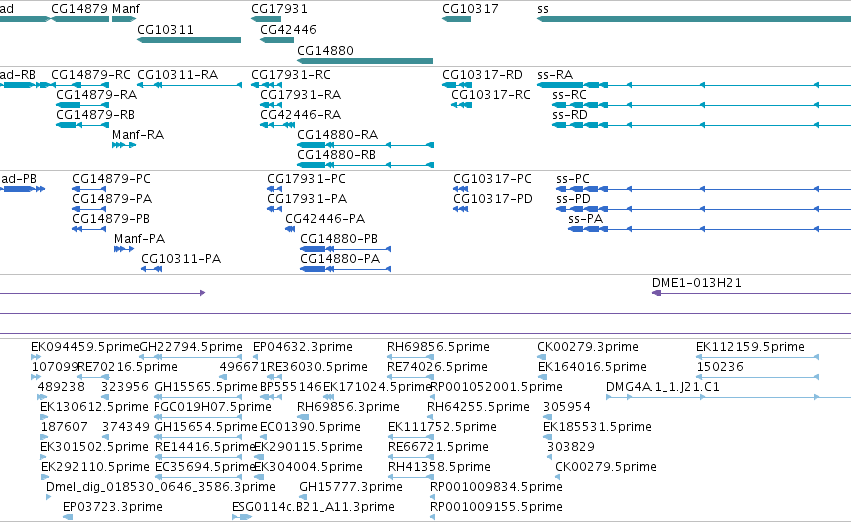Select EST EP03723.3prime
851x522 pixels.
[113, 507]
